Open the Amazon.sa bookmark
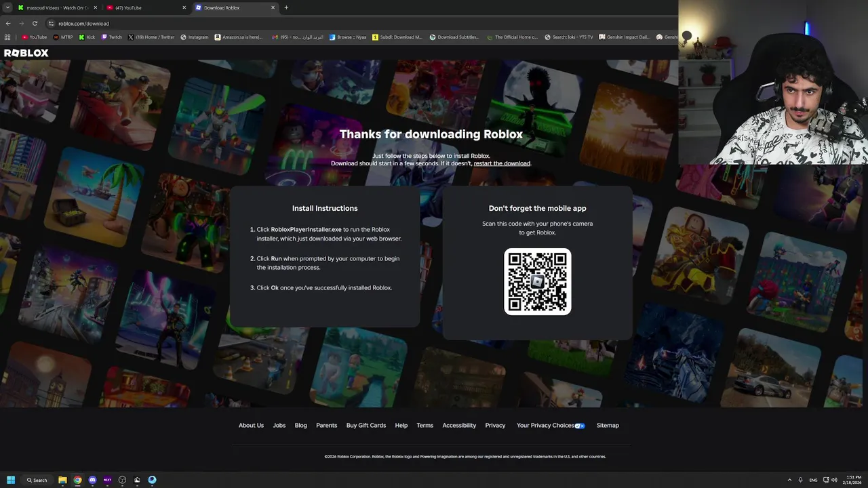This screenshot has height=488, width=868. point(238,37)
